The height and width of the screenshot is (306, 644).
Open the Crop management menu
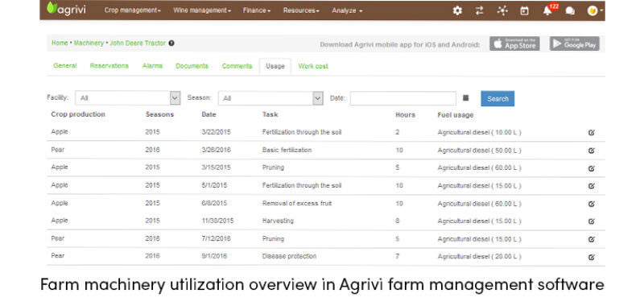[132, 10]
